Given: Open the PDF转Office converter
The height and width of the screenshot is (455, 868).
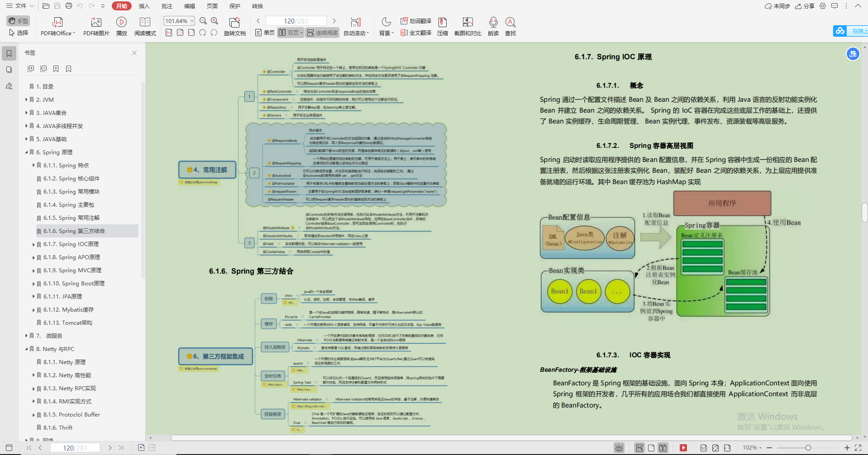Looking at the screenshot, I should tap(57, 27).
